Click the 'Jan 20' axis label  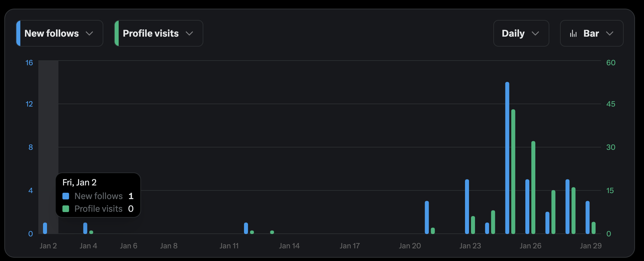click(x=410, y=246)
